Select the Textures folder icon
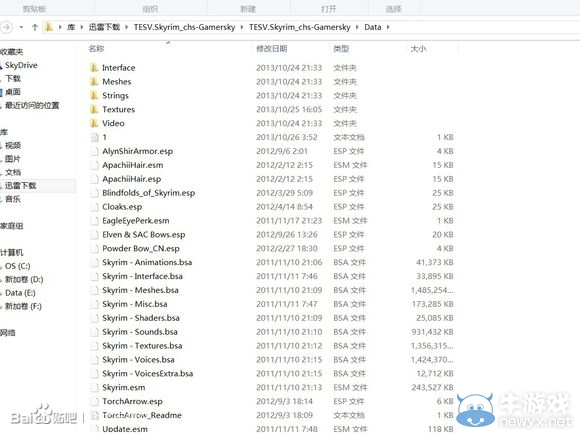 click(94, 109)
